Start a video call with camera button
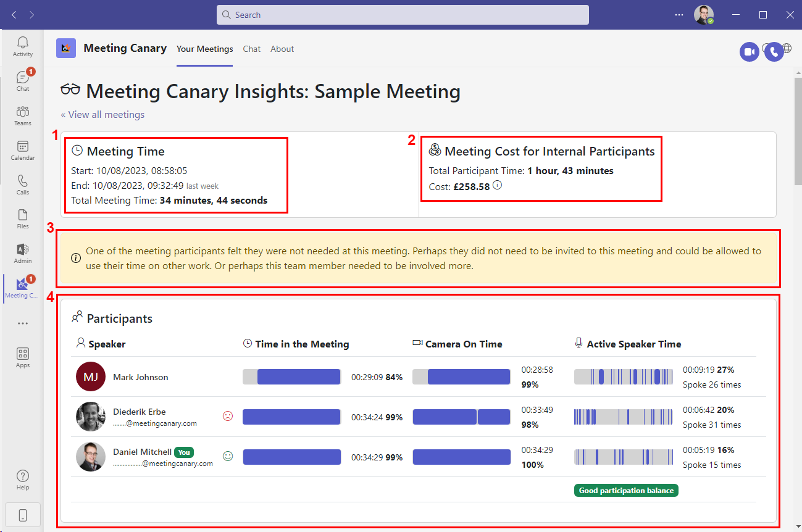 coord(750,52)
